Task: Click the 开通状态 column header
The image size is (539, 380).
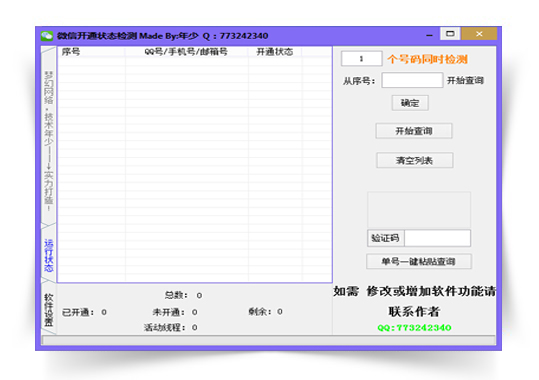Action: click(275, 52)
